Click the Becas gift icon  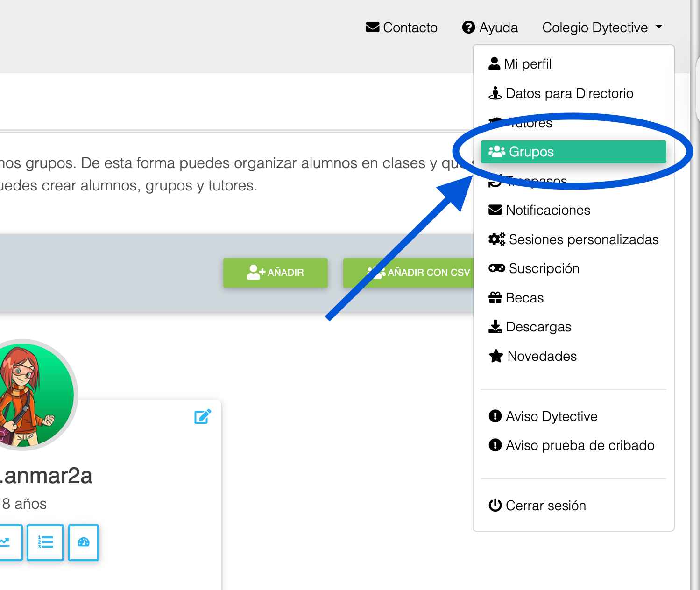click(495, 298)
